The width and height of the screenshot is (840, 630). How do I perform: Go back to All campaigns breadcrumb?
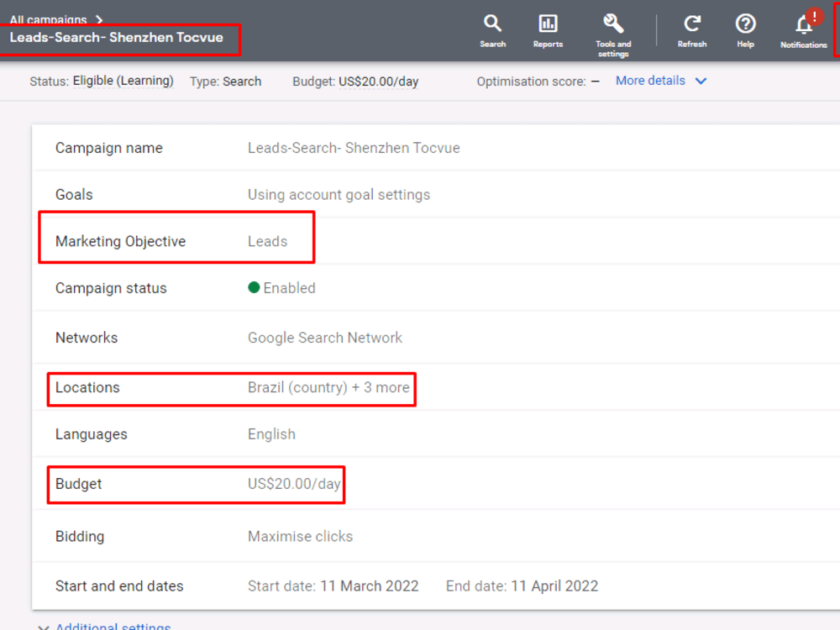point(48,20)
